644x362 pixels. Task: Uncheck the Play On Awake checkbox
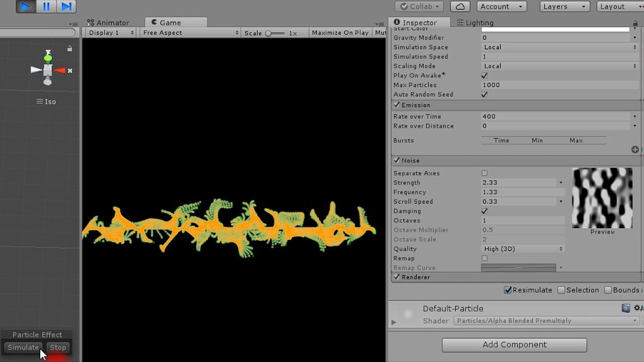coord(483,75)
